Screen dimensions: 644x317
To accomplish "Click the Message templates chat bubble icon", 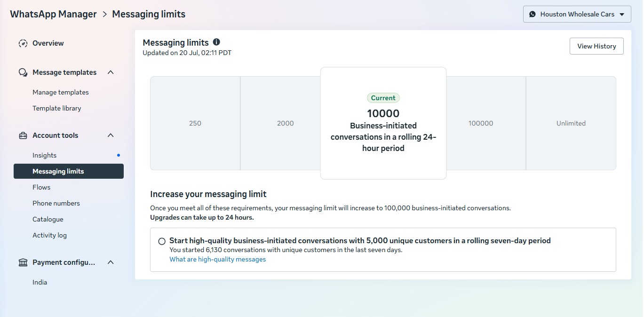I will (23, 72).
